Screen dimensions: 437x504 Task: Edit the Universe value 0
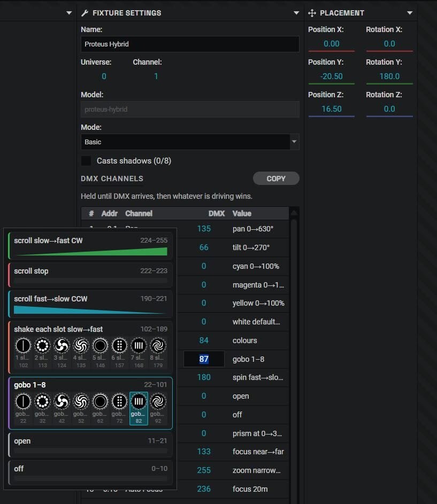point(104,76)
